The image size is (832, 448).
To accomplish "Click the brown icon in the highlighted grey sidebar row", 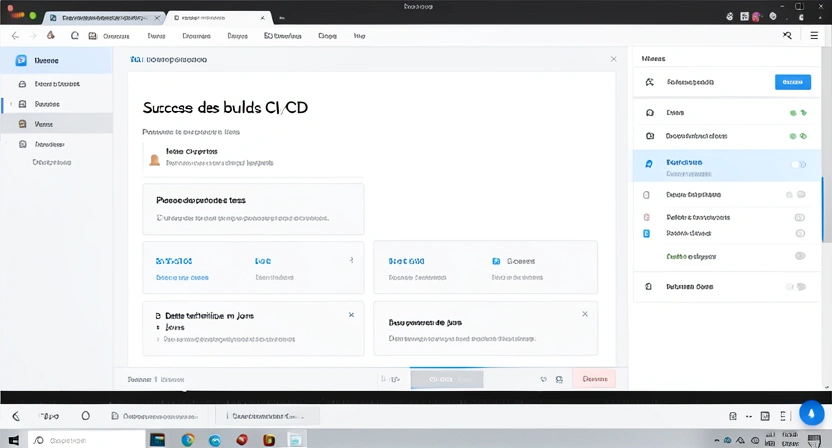I will [22, 124].
